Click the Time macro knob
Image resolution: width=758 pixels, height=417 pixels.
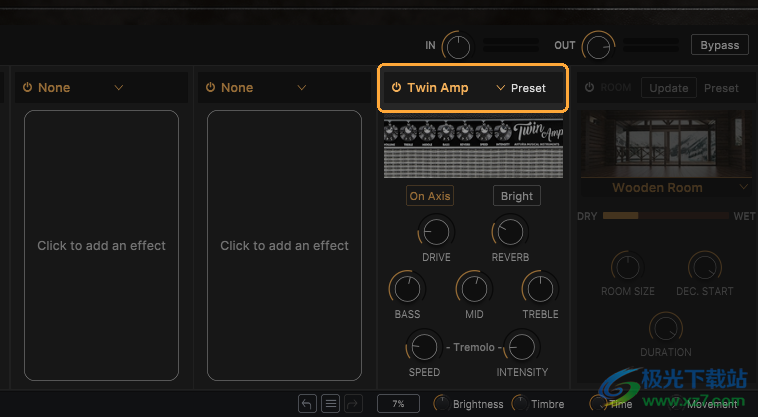pos(598,403)
